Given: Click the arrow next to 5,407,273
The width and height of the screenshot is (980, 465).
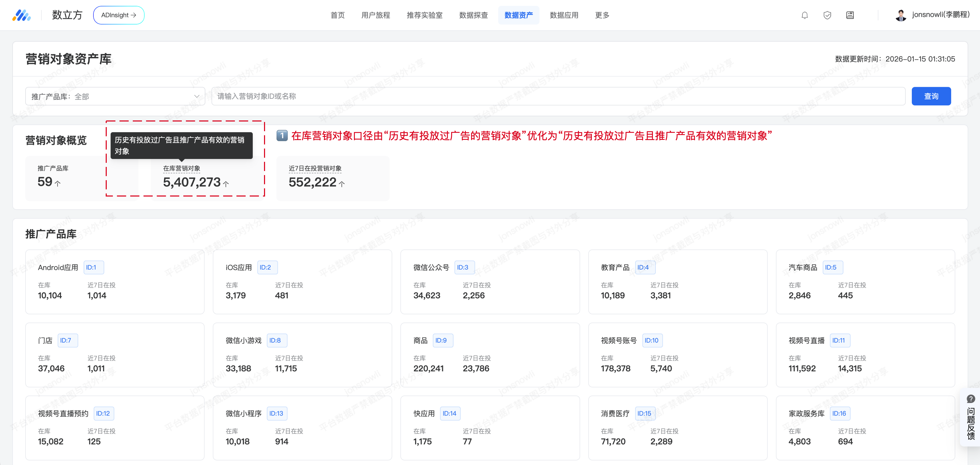Looking at the screenshot, I should (x=226, y=184).
